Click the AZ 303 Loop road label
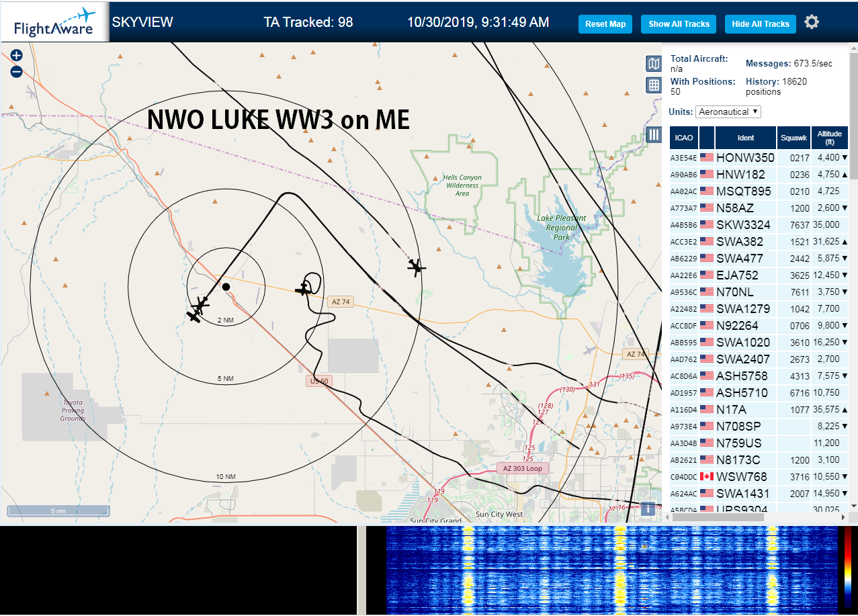This screenshot has width=858, height=616. point(523,468)
